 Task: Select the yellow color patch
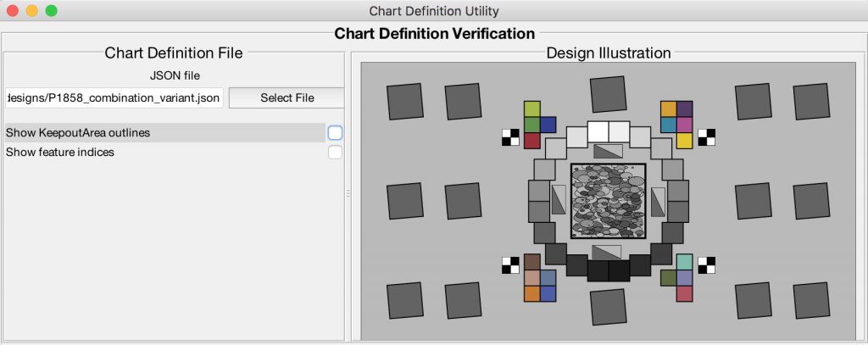tap(685, 141)
